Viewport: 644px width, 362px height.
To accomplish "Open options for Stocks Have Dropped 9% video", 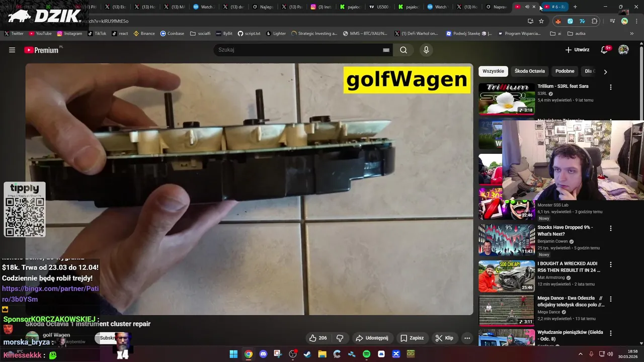I will point(611,228).
